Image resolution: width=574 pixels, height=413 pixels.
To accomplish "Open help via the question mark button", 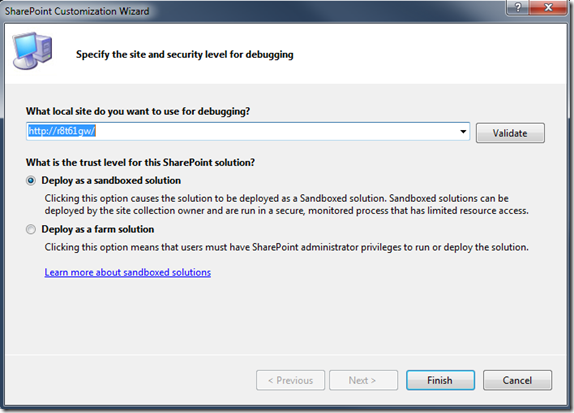I will pos(518,7).
